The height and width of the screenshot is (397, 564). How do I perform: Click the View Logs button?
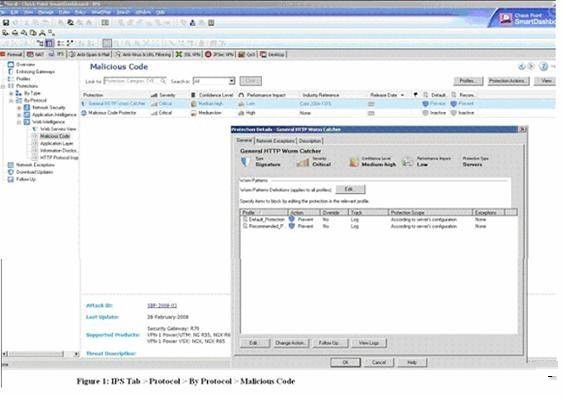click(369, 343)
